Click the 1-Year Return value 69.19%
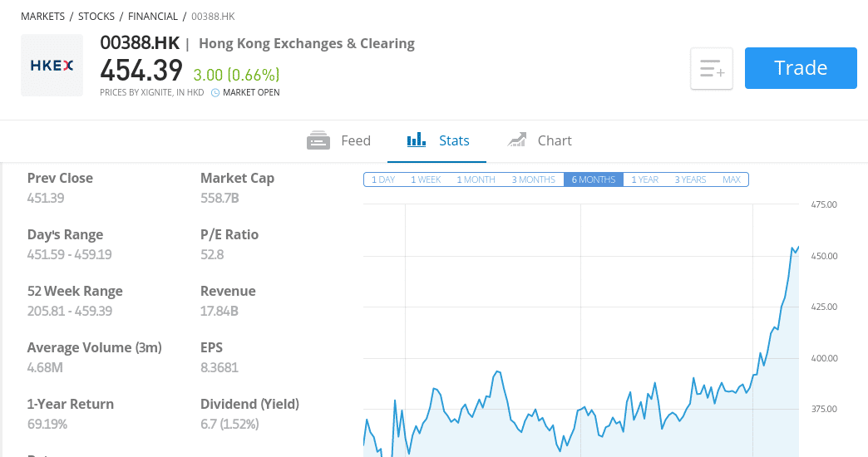Viewport: 868px width, 457px height. [x=47, y=425]
